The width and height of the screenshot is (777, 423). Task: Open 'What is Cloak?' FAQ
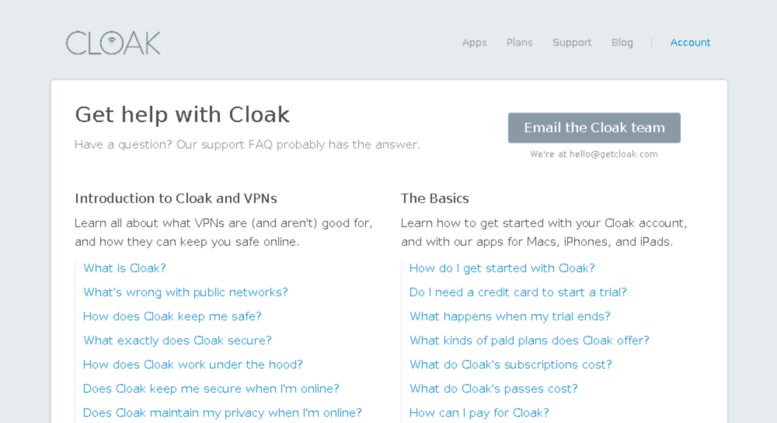click(x=124, y=268)
